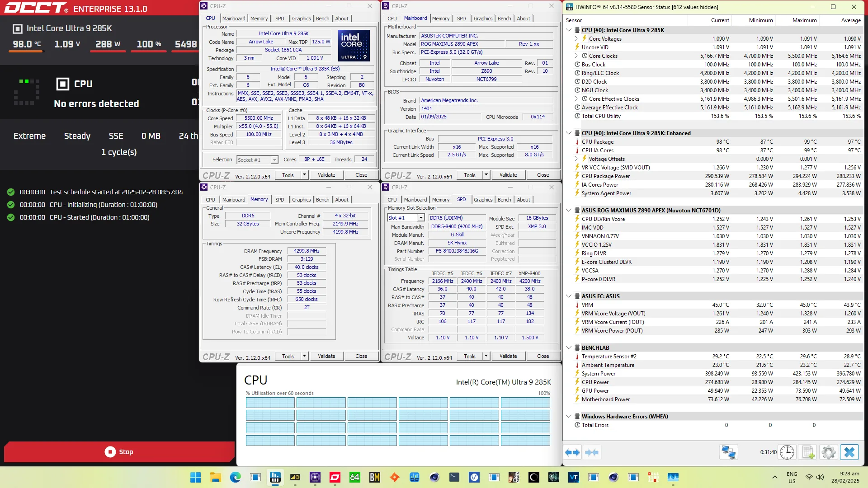Open HWiNFO 64 green taskbar icon

pos(355,477)
